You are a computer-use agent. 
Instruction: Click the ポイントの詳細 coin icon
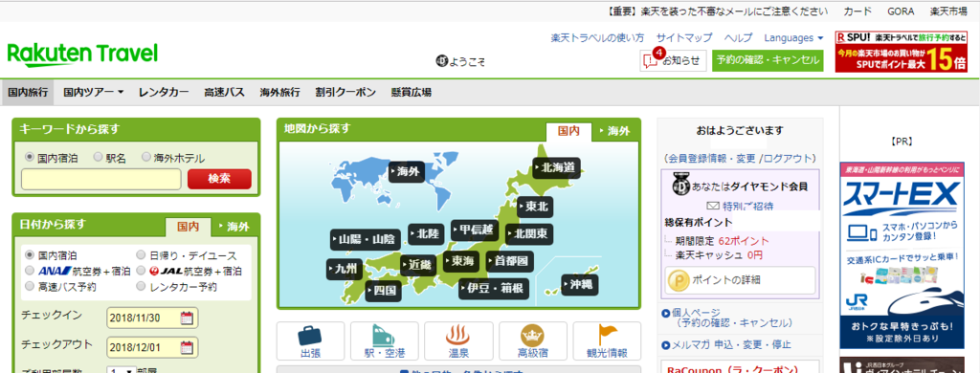pos(678,279)
